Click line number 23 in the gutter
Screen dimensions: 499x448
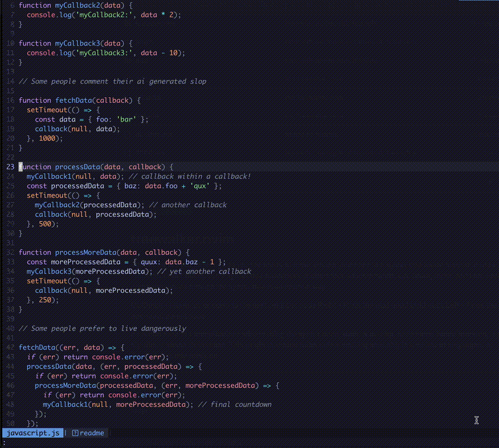10,167
